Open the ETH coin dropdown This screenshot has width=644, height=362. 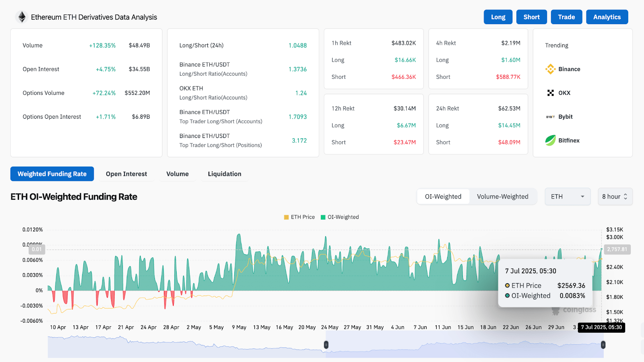tap(567, 197)
